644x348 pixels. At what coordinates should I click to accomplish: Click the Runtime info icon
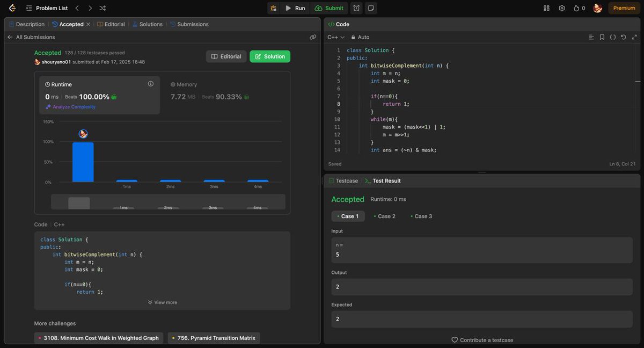click(x=151, y=84)
